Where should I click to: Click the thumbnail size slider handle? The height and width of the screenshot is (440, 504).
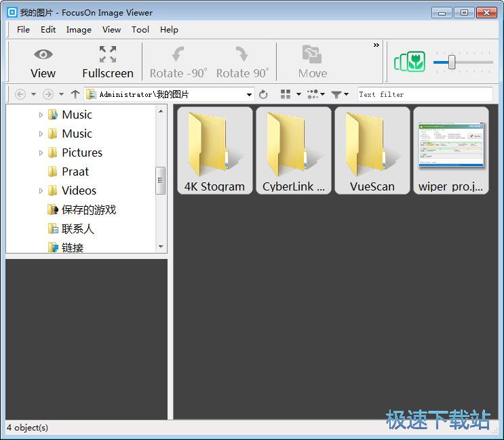point(451,62)
